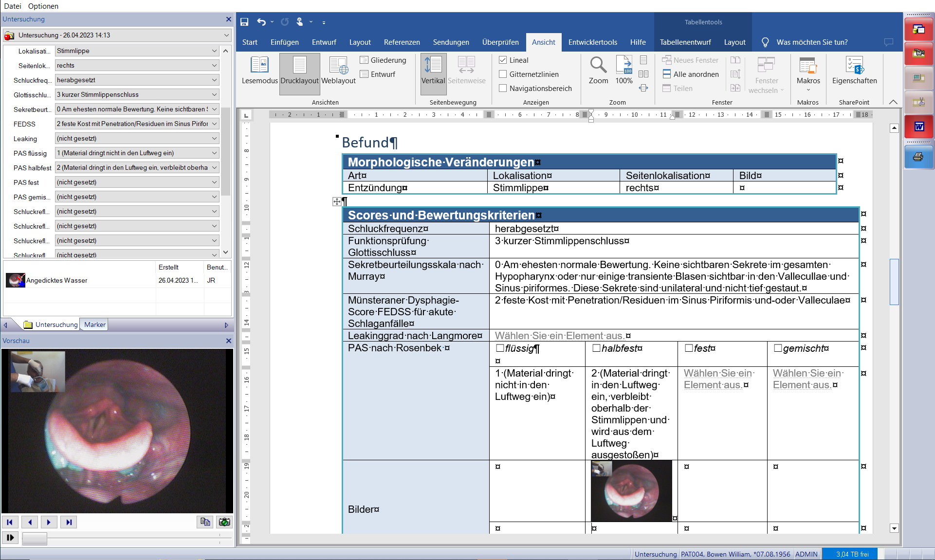Open the Glottisschluss dropdown
The image size is (935, 560).
coord(214,94)
